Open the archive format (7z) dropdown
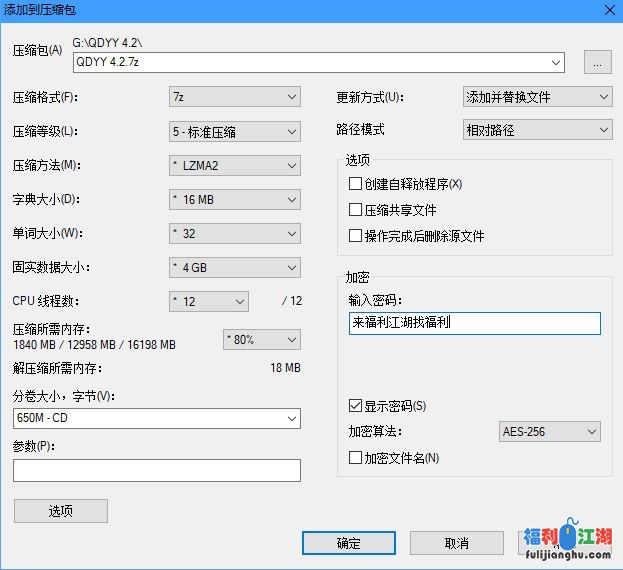 tap(235, 97)
